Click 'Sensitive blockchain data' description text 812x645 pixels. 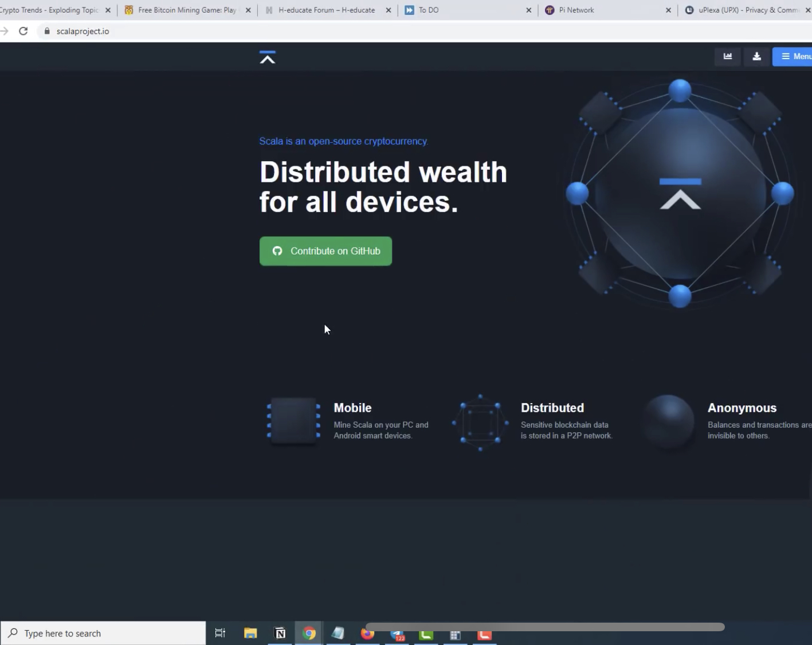click(x=564, y=425)
